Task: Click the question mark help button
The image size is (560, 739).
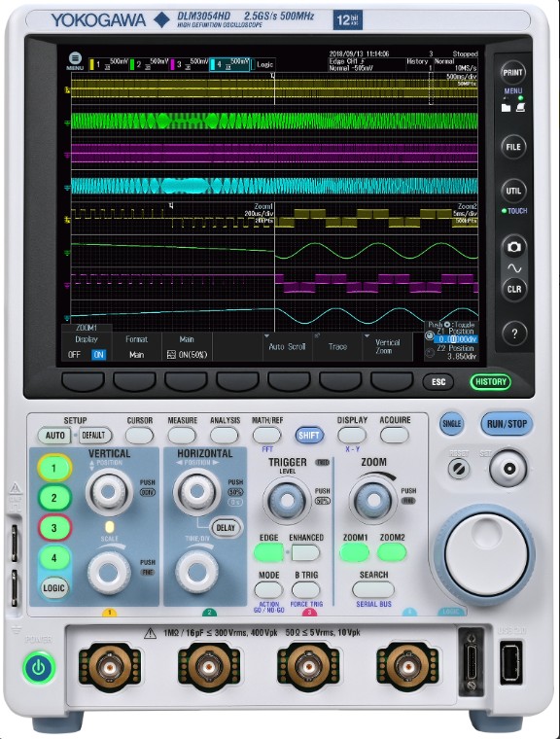Action: 513,334
